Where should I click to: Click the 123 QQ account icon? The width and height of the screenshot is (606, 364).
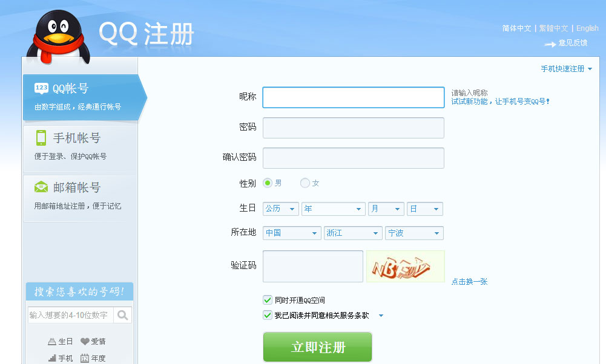(41, 88)
